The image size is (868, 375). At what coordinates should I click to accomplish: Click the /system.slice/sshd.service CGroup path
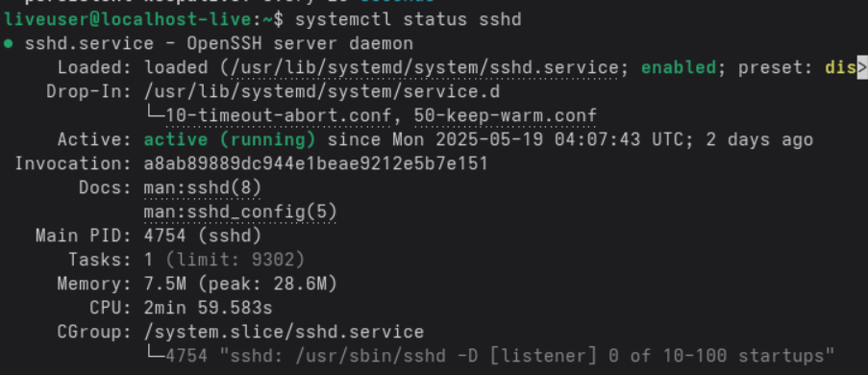point(284,332)
